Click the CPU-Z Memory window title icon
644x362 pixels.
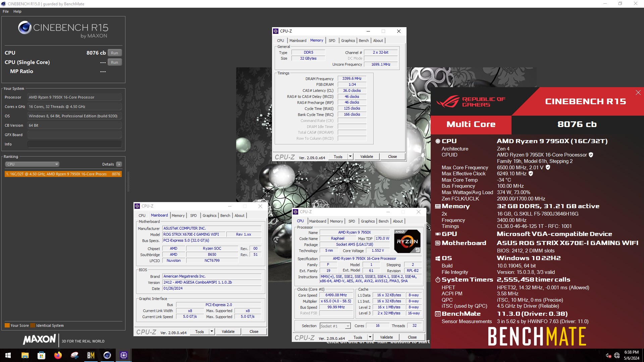(x=276, y=31)
